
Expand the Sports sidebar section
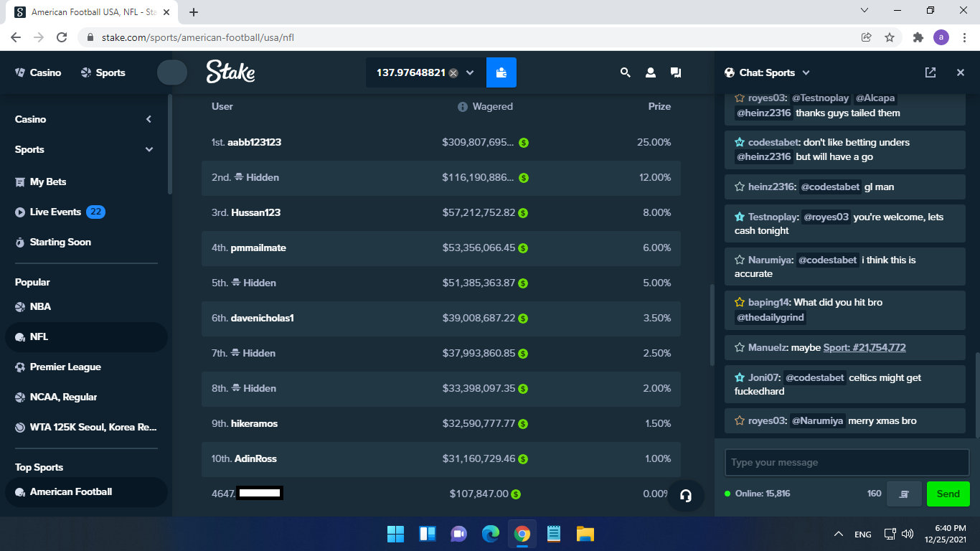149,149
